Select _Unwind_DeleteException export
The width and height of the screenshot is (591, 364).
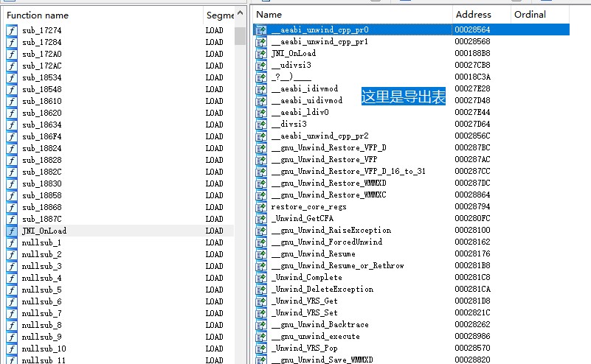tap(411, 289)
